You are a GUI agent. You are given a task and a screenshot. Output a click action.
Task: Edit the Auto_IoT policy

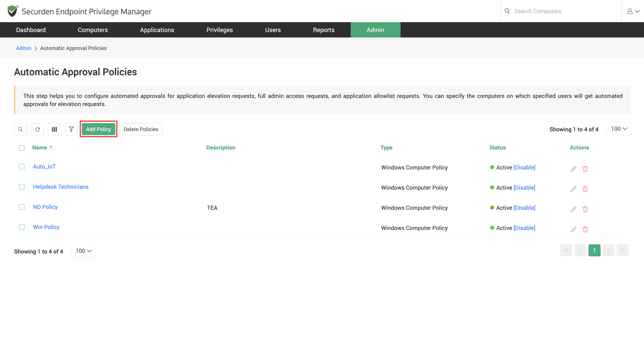point(573,169)
